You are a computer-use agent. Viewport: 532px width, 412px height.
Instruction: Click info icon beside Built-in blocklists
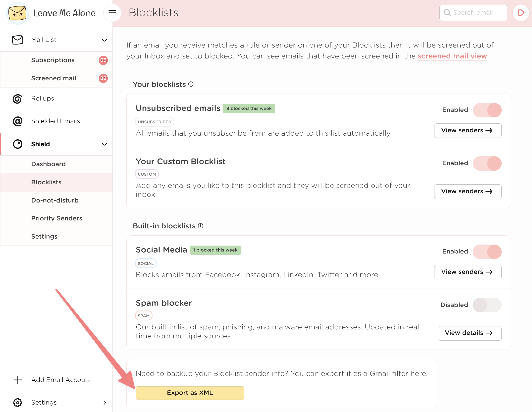pyautogui.click(x=201, y=226)
